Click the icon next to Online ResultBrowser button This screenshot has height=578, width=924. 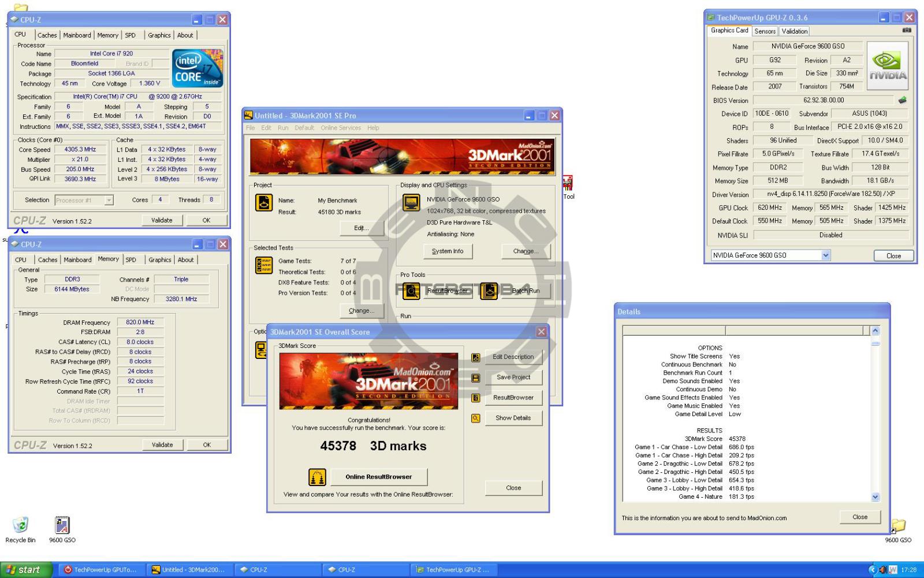click(x=317, y=477)
